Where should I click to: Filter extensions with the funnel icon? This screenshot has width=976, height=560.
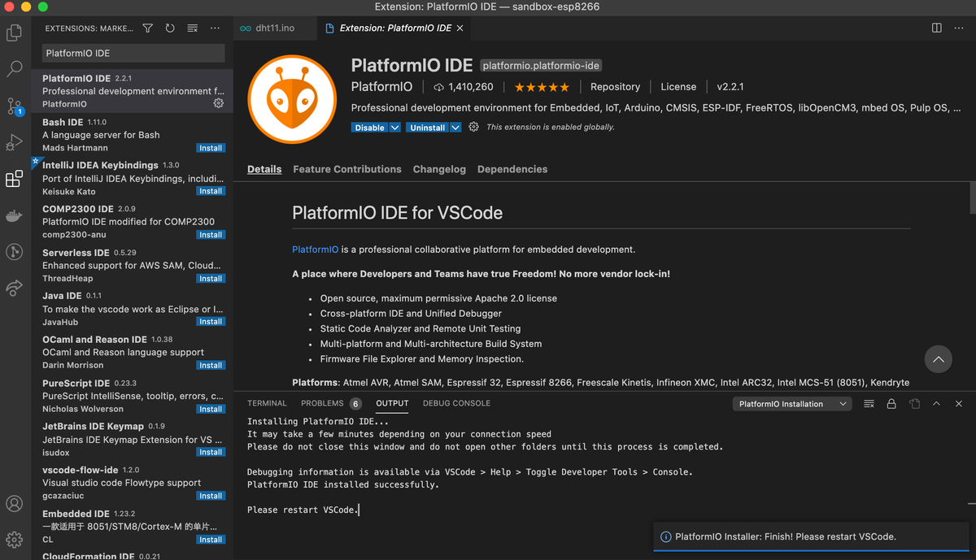(x=147, y=28)
